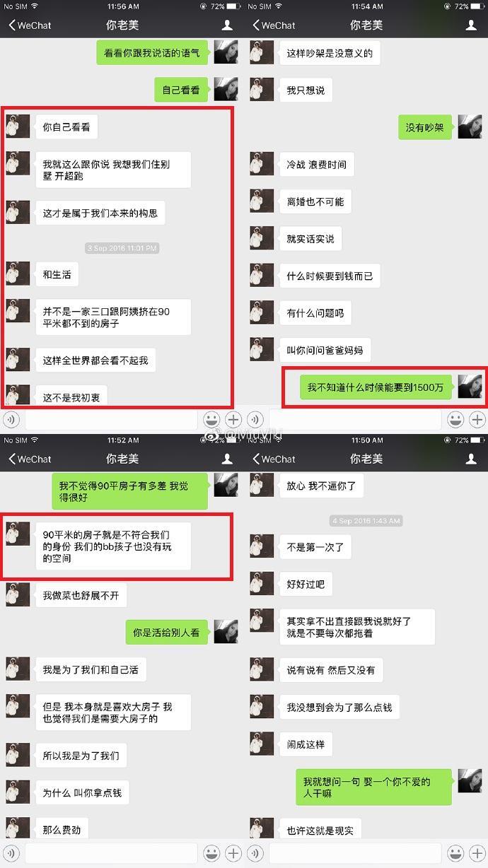Go back to WeChat in the 11:50 AM screen
This screenshot has width=488, height=868.
(274, 459)
